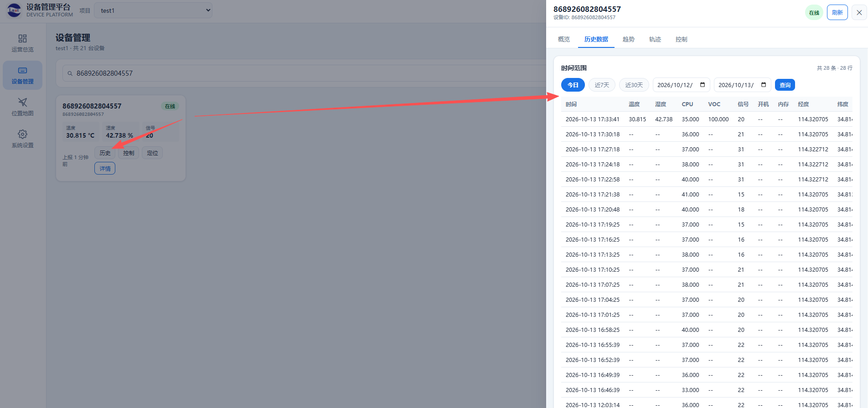Switch to the 控制 tab in panel

pos(682,39)
